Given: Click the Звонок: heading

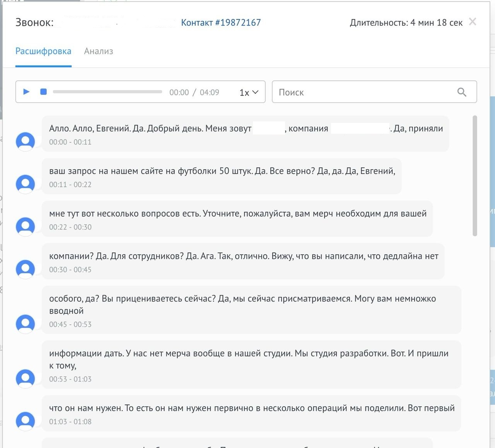Looking at the screenshot, I should pyautogui.click(x=34, y=22).
